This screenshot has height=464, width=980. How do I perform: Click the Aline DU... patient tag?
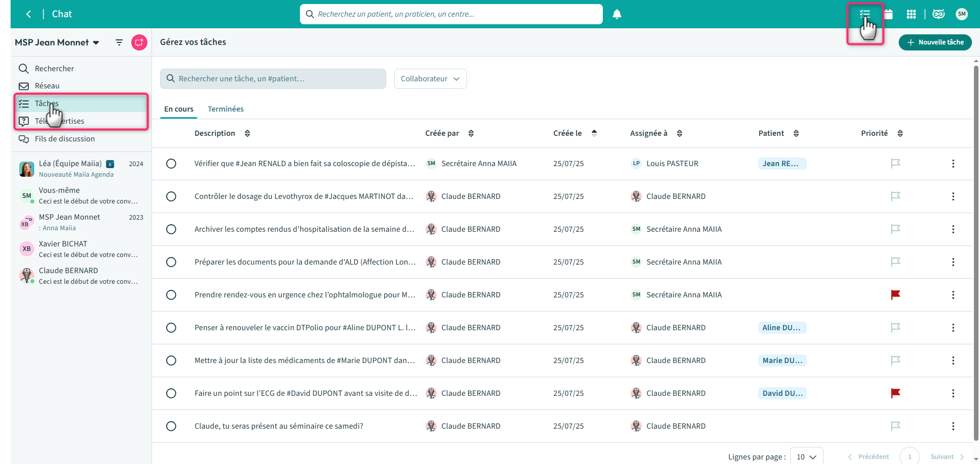782,328
